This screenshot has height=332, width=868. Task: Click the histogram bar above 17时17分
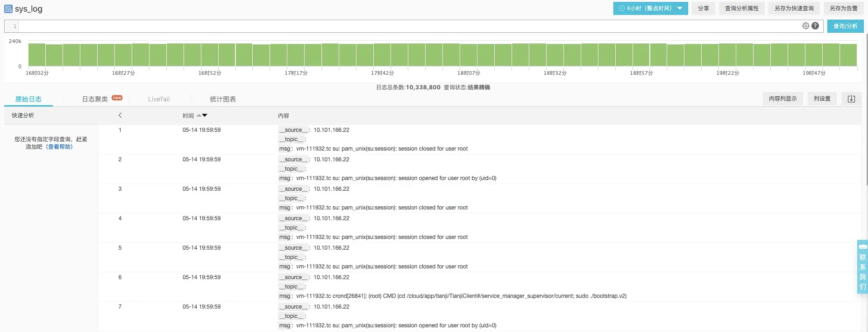(x=296, y=55)
